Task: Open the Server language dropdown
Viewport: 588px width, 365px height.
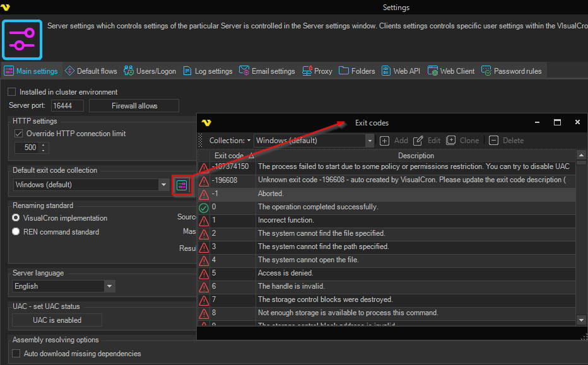Action: coord(110,286)
